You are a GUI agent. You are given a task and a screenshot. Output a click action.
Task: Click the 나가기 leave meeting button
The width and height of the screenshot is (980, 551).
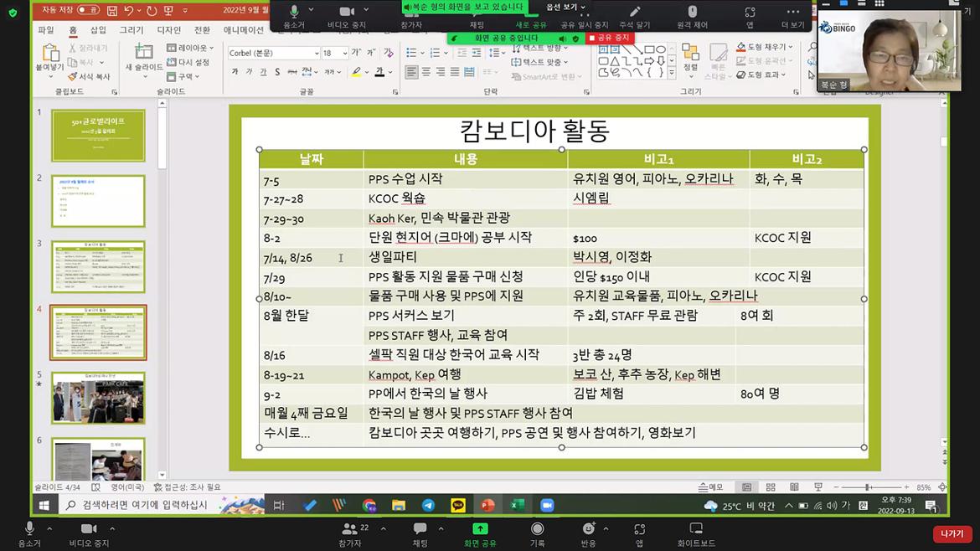pyautogui.click(x=952, y=533)
